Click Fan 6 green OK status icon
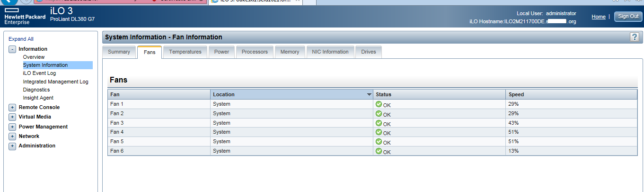The width and height of the screenshot is (644, 192). pos(379,151)
